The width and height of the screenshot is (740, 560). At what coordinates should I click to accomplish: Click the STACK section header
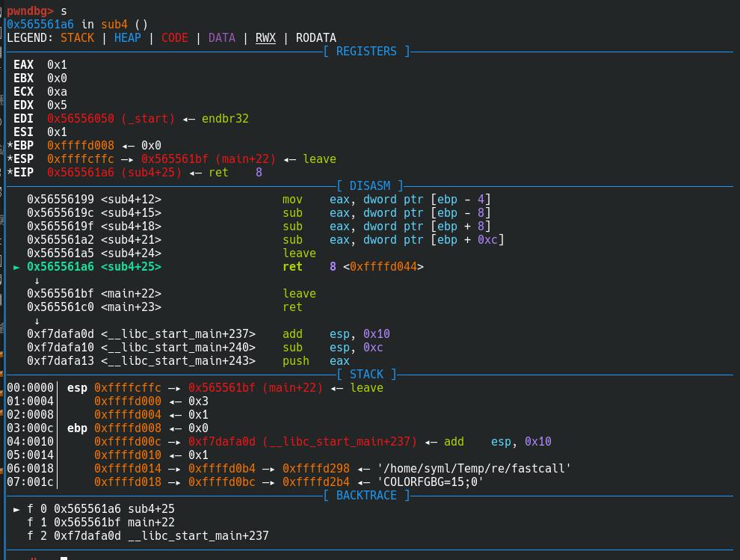(366, 375)
